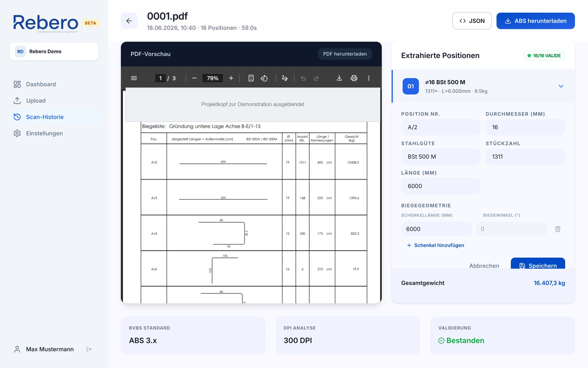Edit the Durchmesser field
The image size is (588, 368).
525,127
